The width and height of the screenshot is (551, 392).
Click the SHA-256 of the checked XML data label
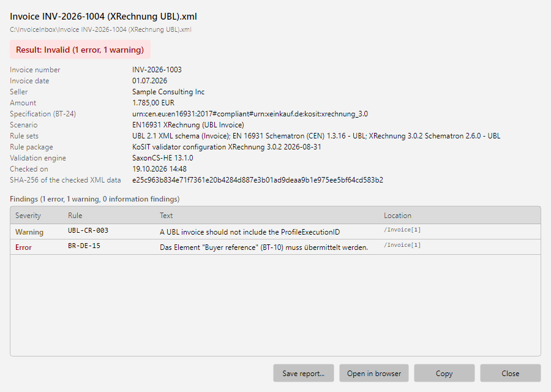pos(65,180)
